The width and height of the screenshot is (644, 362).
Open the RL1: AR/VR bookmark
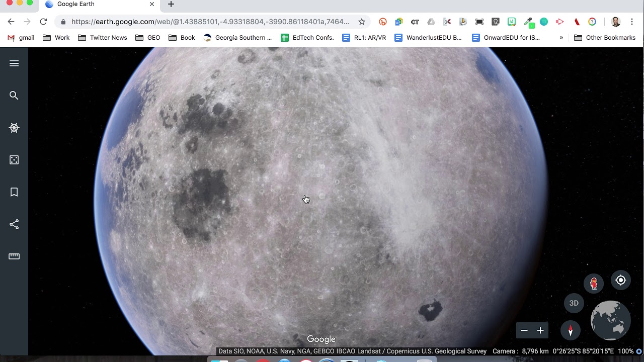(x=364, y=38)
